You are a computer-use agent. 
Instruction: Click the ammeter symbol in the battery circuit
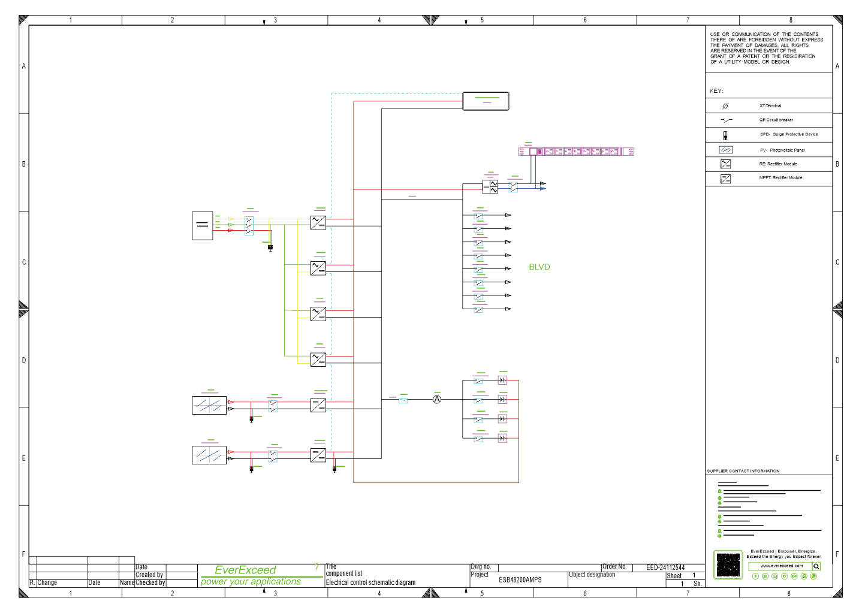(x=436, y=399)
